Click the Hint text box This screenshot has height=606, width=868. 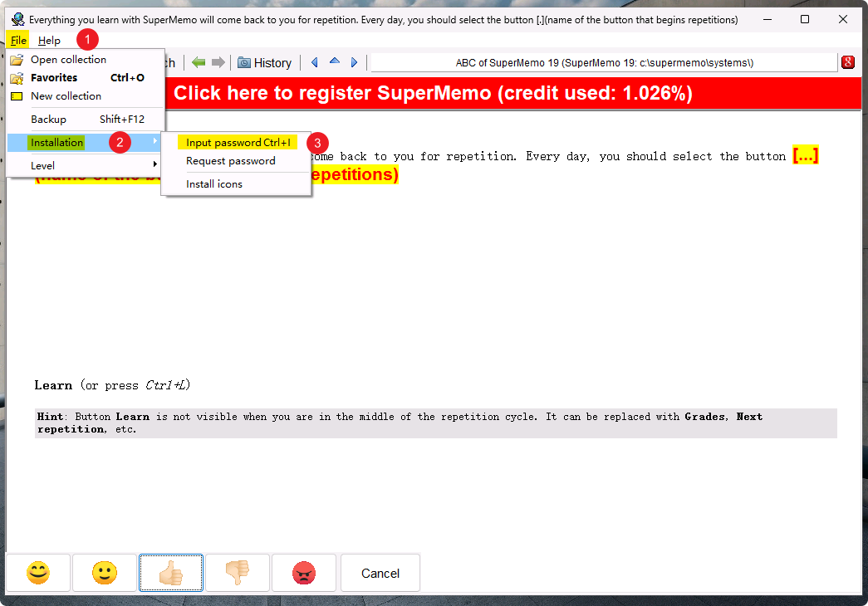pyautogui.click(x=435, y=423)
